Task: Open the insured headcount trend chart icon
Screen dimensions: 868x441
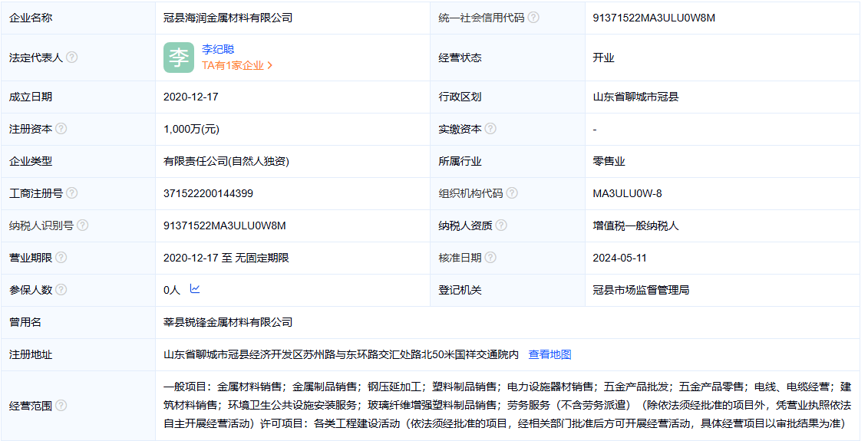Action: (195, 289)
